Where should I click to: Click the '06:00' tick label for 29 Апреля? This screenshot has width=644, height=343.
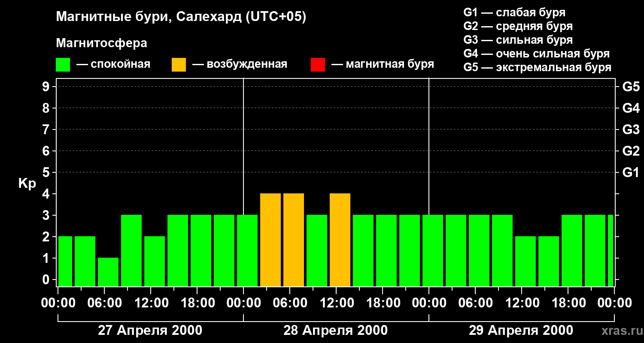tap(475, 303)
